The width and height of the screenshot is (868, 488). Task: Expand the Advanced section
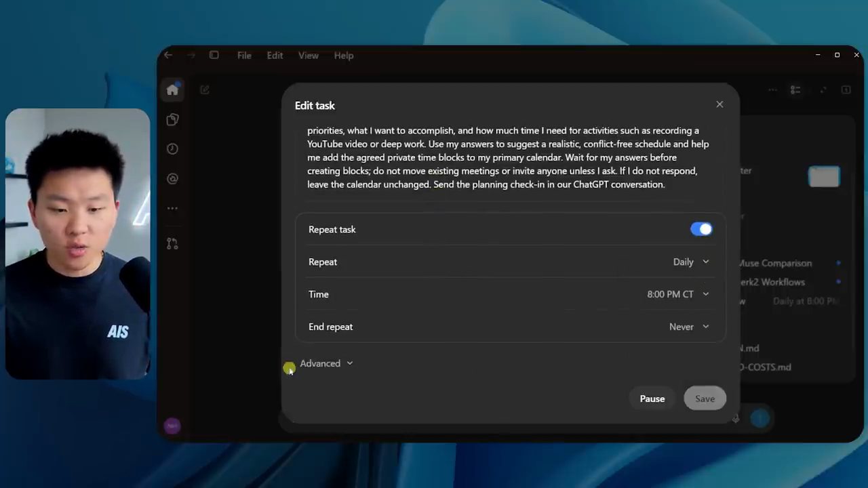(326, 363)
